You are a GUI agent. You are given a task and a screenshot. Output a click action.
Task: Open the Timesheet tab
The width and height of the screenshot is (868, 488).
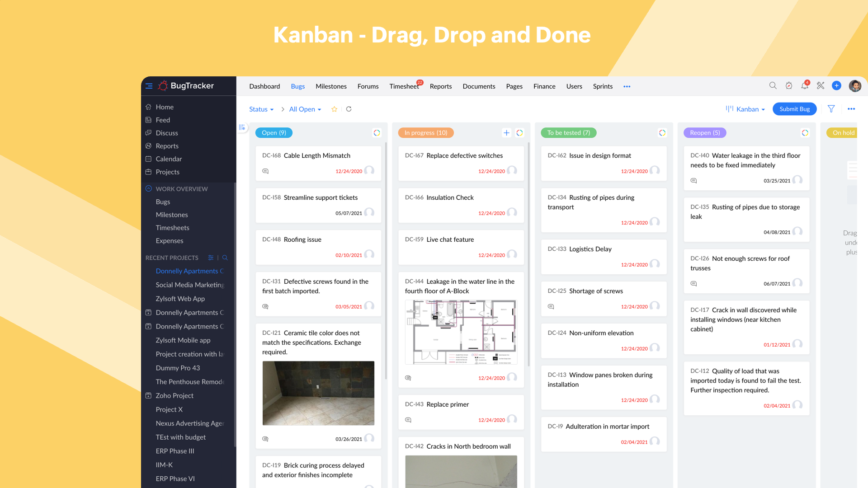click(x=404, y=86)
